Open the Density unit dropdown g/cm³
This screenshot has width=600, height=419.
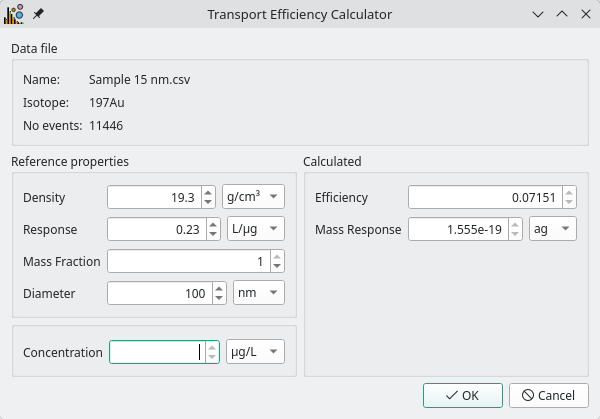253,197
